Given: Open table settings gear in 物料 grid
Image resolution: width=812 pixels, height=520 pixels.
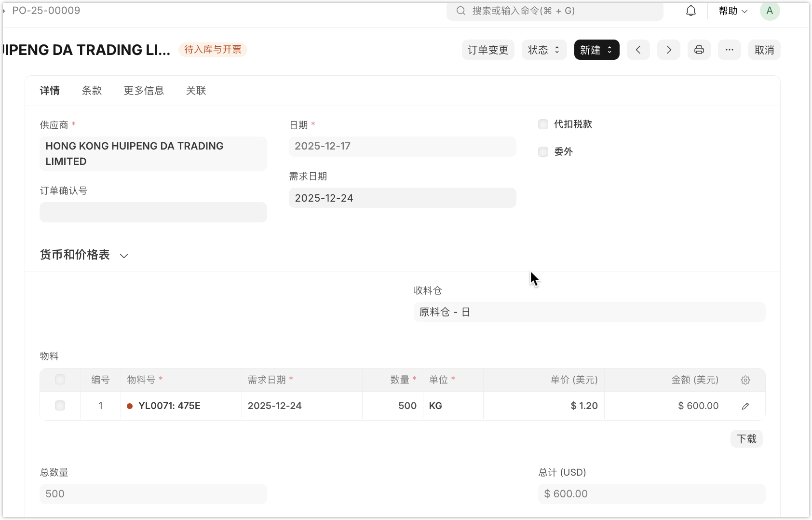Looking at the screenshot, I should click(745, 380).
